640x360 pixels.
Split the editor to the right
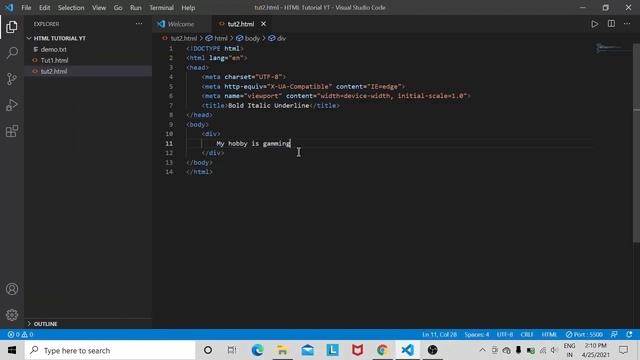611,24
